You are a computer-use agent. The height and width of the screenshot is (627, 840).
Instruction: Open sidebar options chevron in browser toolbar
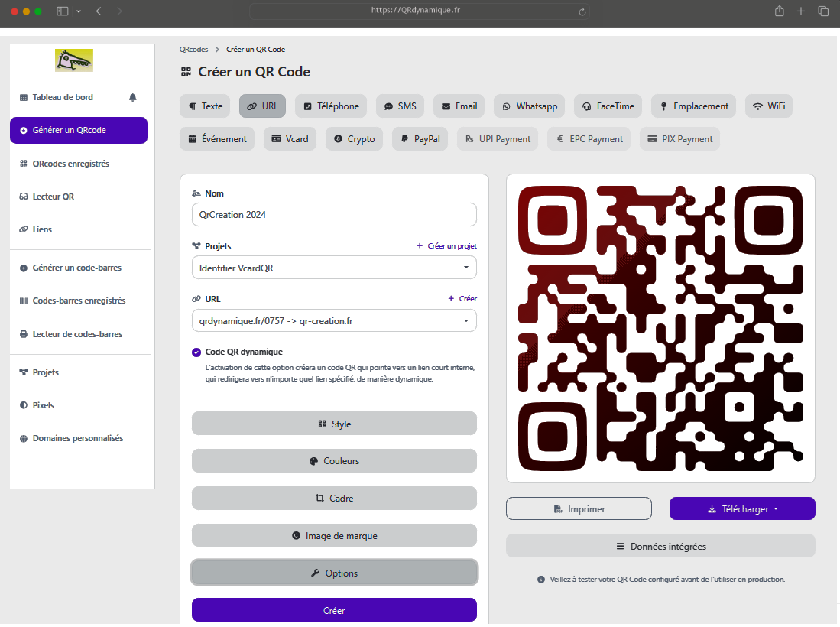tap(79, 11)
